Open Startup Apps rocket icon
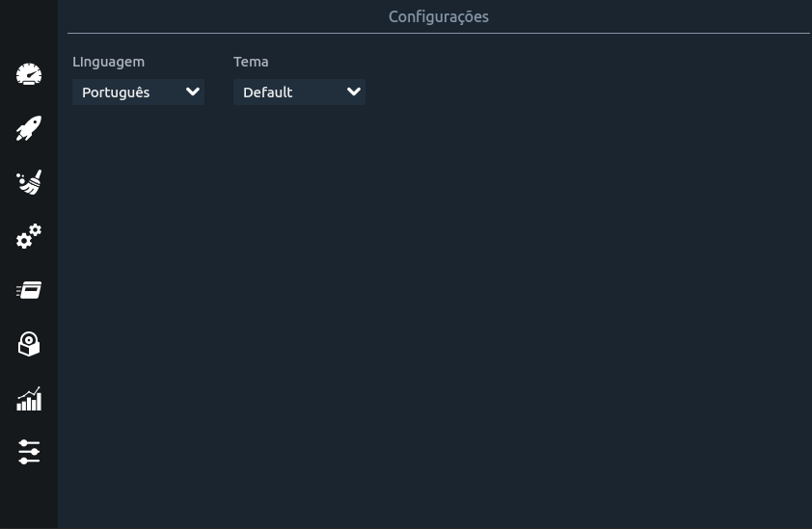 (x=29, y=128)
